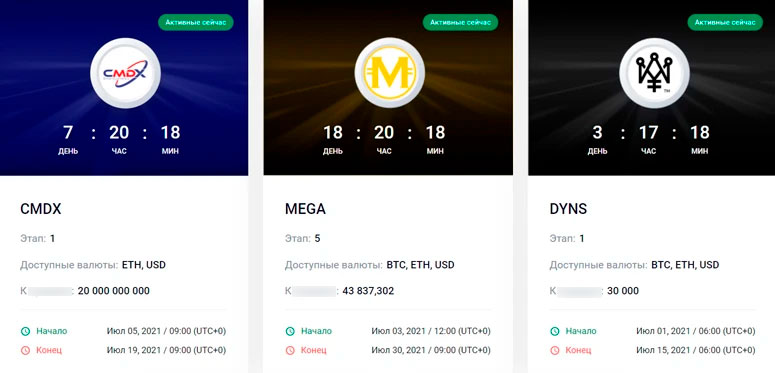
Task: Click the red clock icon beside DYNS Конец
Action: click(x=555, y=350)
